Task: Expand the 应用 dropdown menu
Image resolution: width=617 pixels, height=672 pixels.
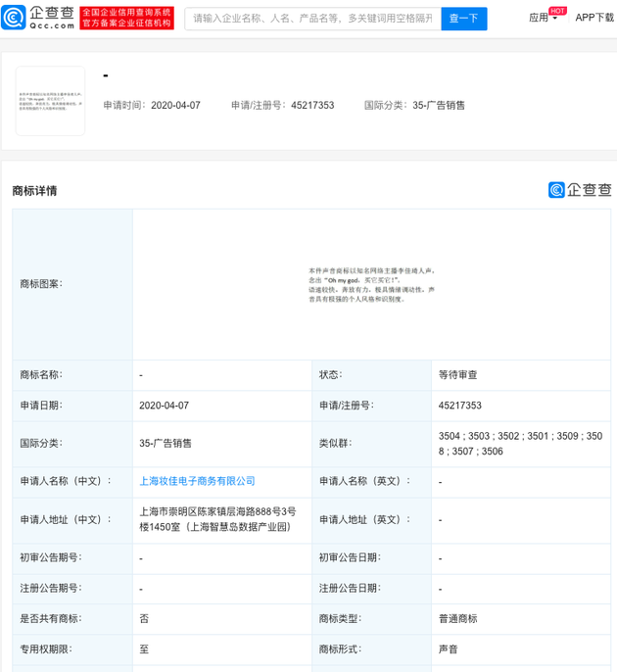Action: click(x=543, y=18)
